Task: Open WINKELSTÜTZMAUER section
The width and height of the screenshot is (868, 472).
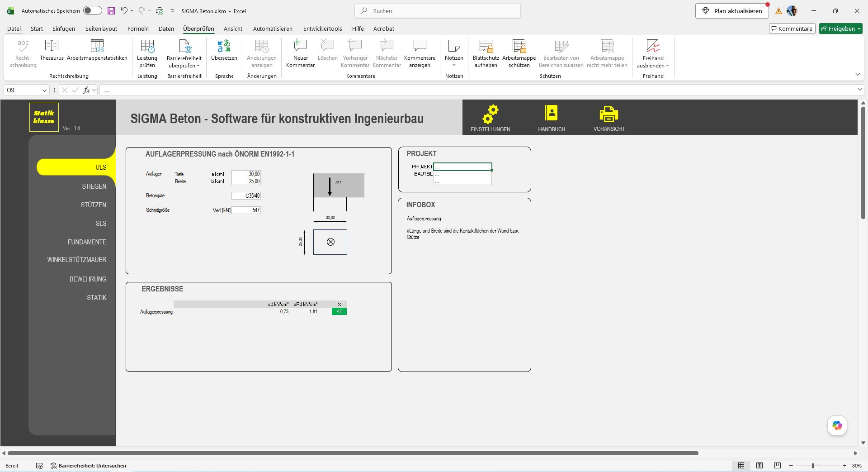Action: point(77,260)
